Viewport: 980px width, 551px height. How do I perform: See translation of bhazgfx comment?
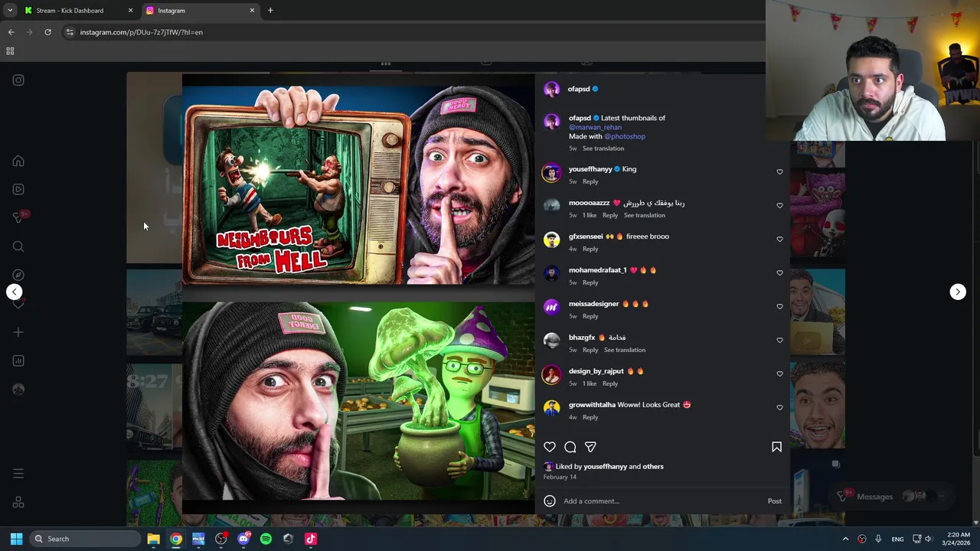pos(625,350)
